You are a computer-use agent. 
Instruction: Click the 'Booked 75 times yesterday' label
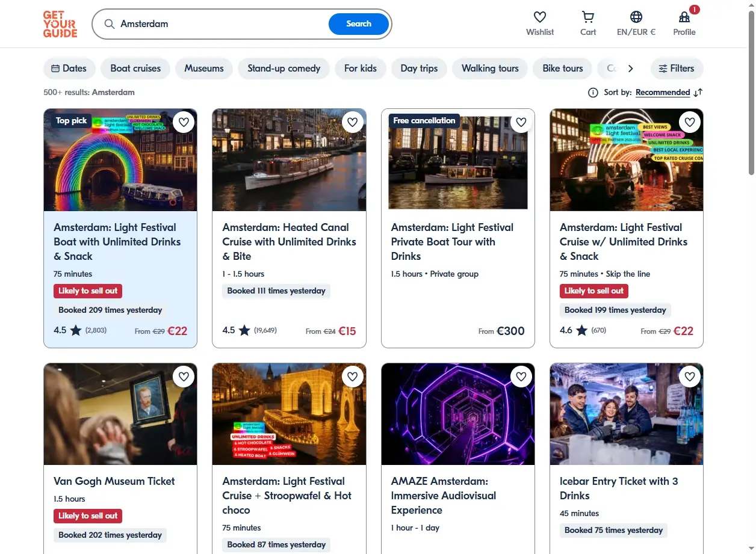pyautogui.click(x=613, y=531)
